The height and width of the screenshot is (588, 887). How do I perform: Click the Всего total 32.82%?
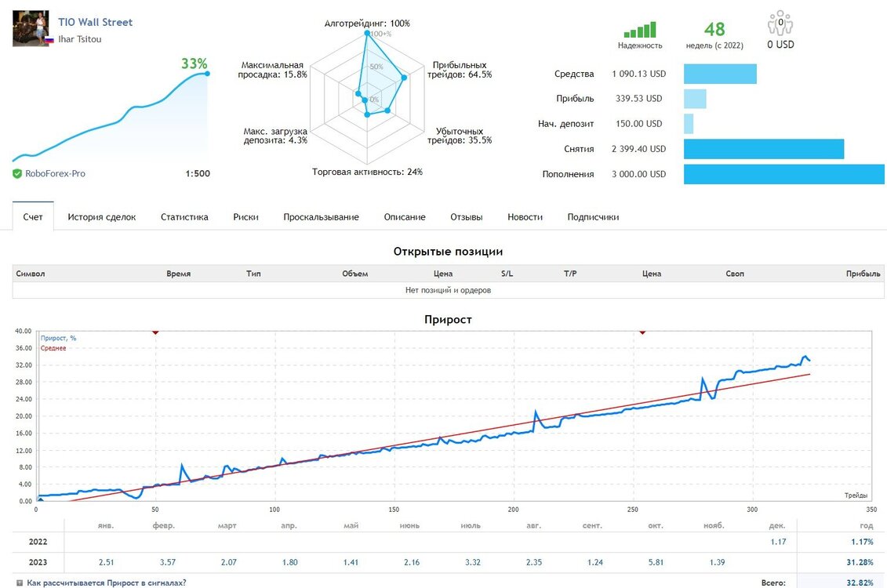click(860, 583)
